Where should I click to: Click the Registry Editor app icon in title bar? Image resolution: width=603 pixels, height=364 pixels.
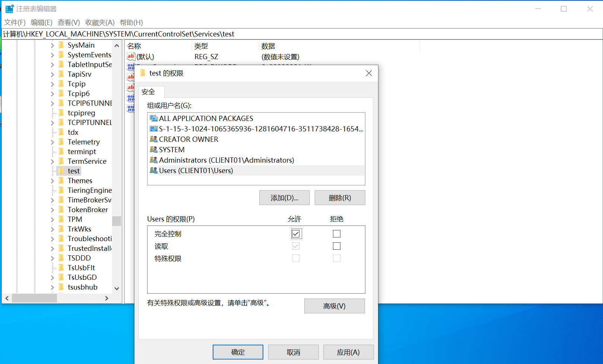(x=9, y=9)
